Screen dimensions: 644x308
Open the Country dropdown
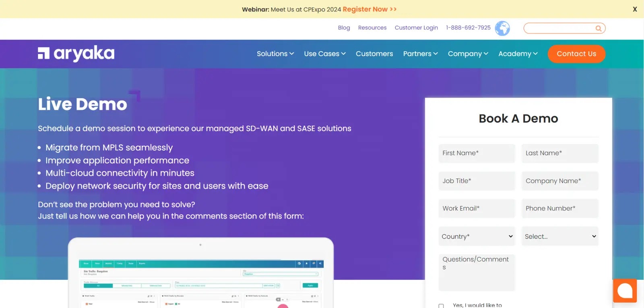tap(477, 236)
